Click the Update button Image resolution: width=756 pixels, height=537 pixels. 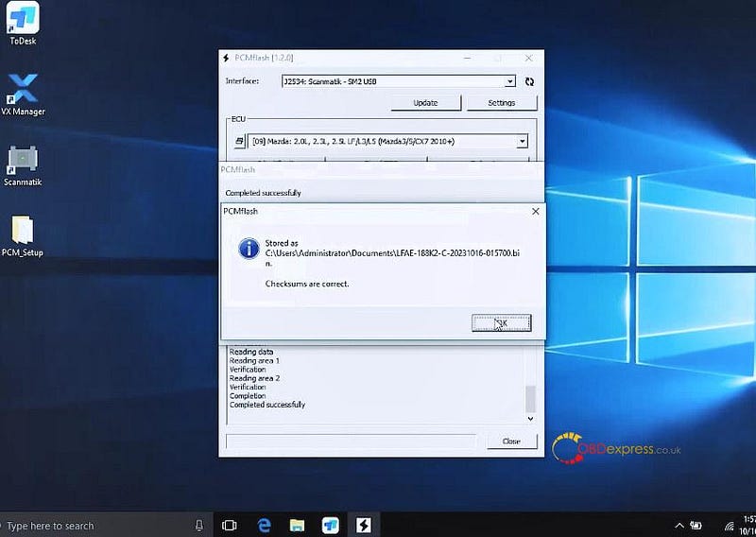[425, 103]
